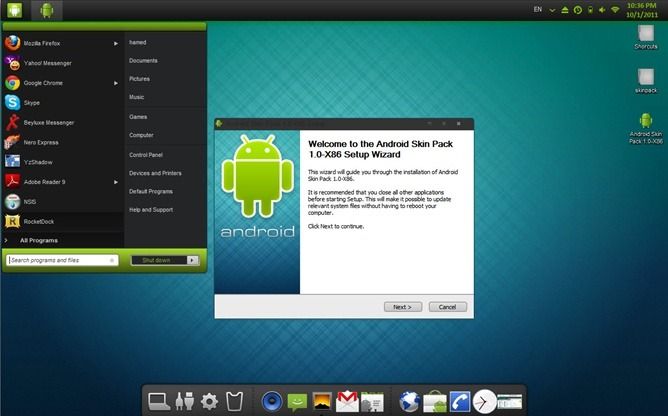The height and width of the screenshot is (416, 668).
Task: Open Music from Start menu
Action: tap(136, 97)
